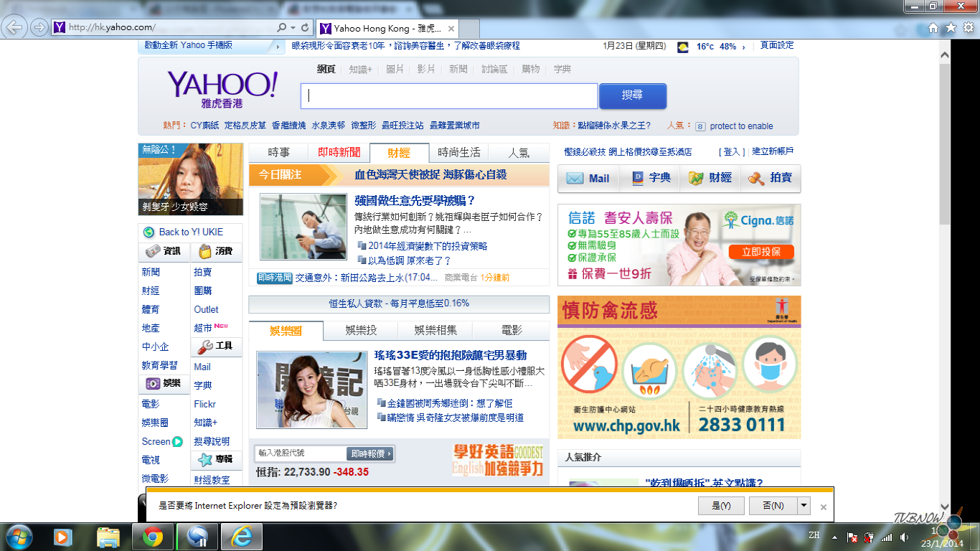
Task: Click the search magnifier in address bar
Action: pos(282,27)
